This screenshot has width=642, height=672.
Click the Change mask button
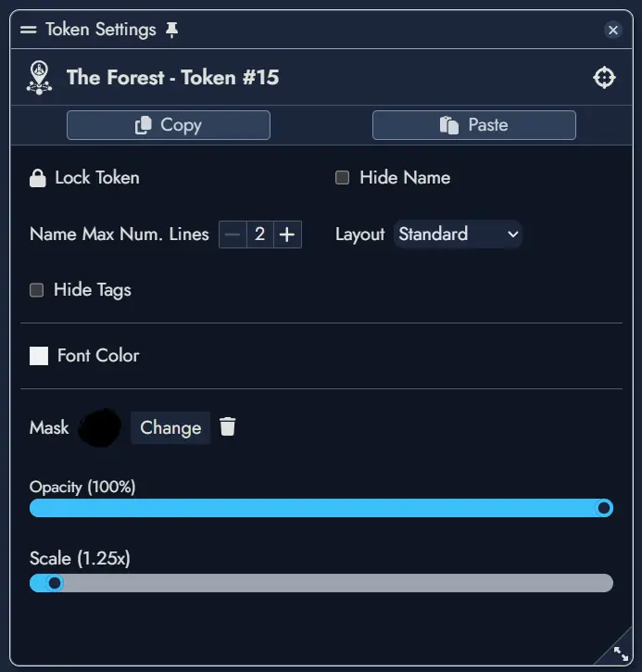click(170, 428)
